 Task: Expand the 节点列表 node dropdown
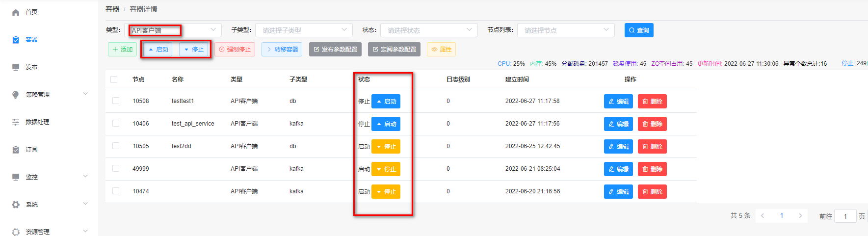(x=565, y=30)
